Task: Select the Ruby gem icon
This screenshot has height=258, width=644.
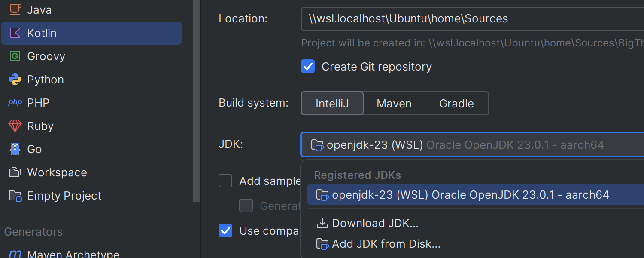Action: tap(15, 126)
